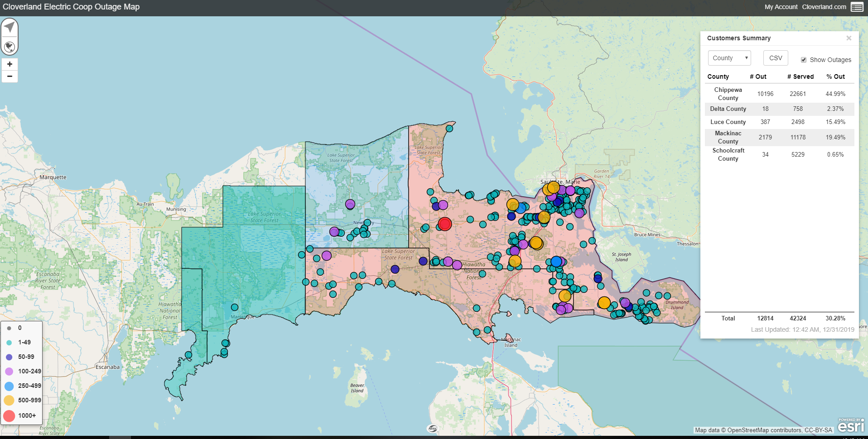Screen dimensions: 868x439
Task: Click the dark blue 50-99 legend swatch
Action: pos(9,357)
